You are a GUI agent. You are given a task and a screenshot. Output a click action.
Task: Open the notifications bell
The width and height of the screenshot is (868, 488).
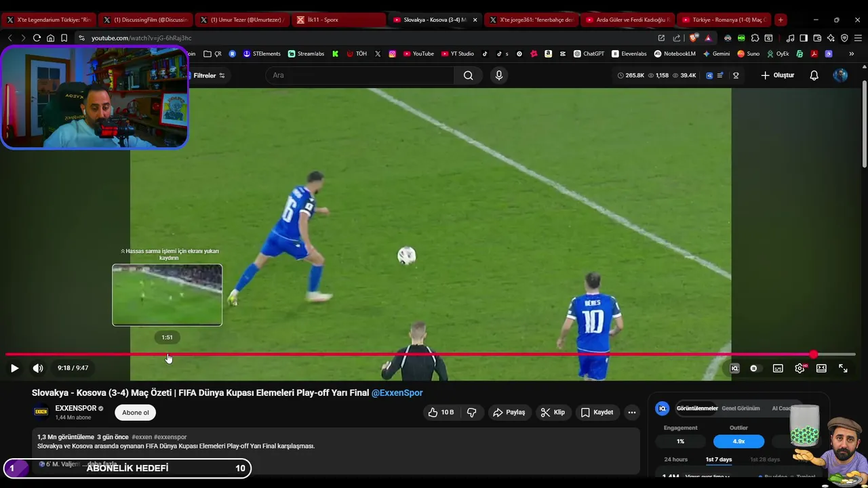(x=814, y=75)
